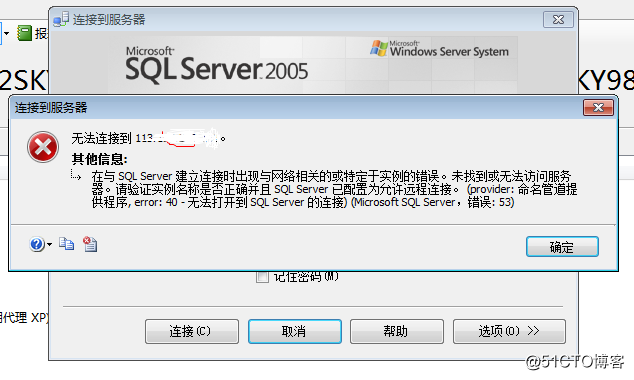Screen dimensions: 634x380
Task: Select the error text mentioning error: 40
Action: click(334, 189)
